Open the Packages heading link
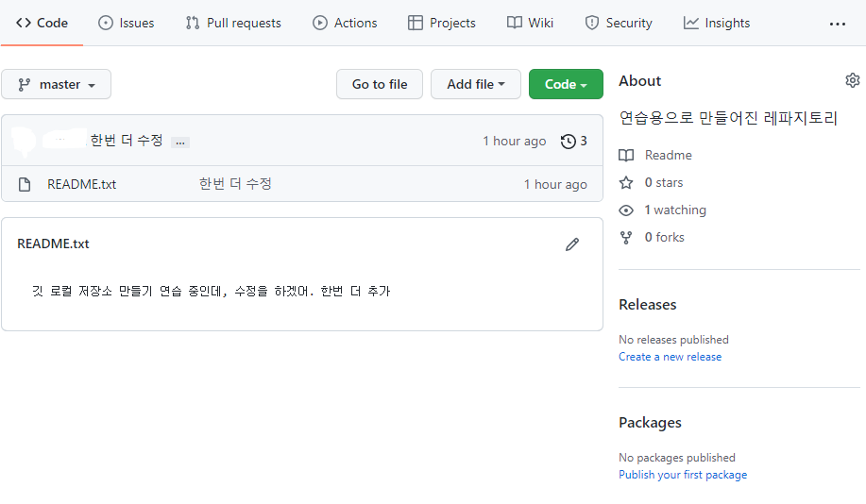The width and height of the screenshot is (866, 504). 650,423
